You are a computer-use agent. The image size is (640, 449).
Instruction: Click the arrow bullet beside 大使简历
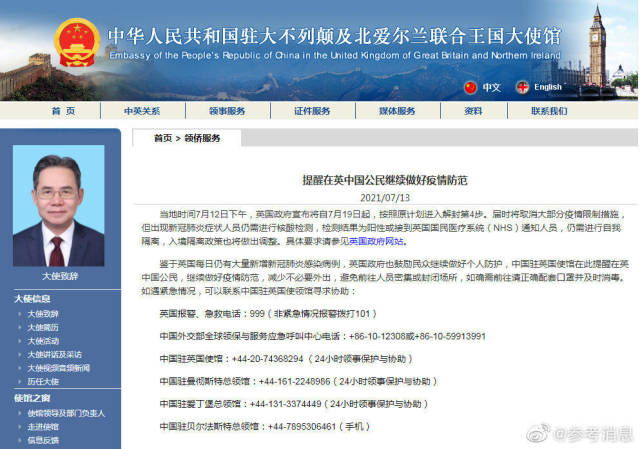point(20,327)
